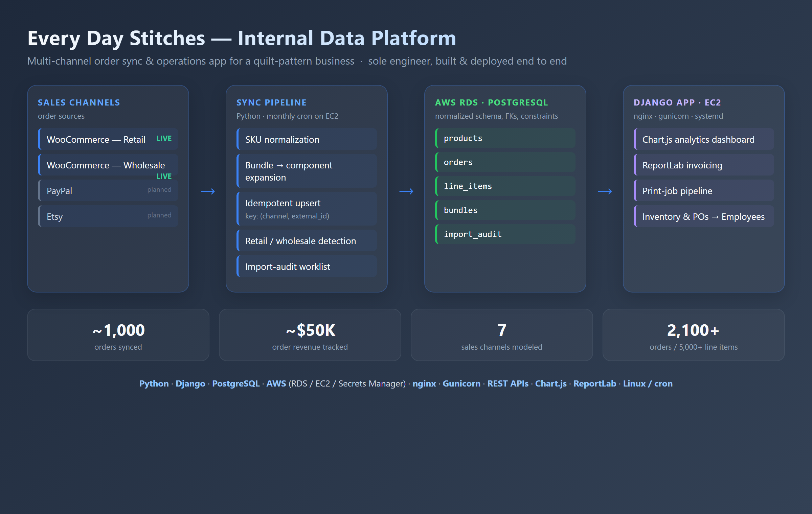Click the planned label next to PayPal
This screenshot has height=514, width=812.
pos(159,190)
